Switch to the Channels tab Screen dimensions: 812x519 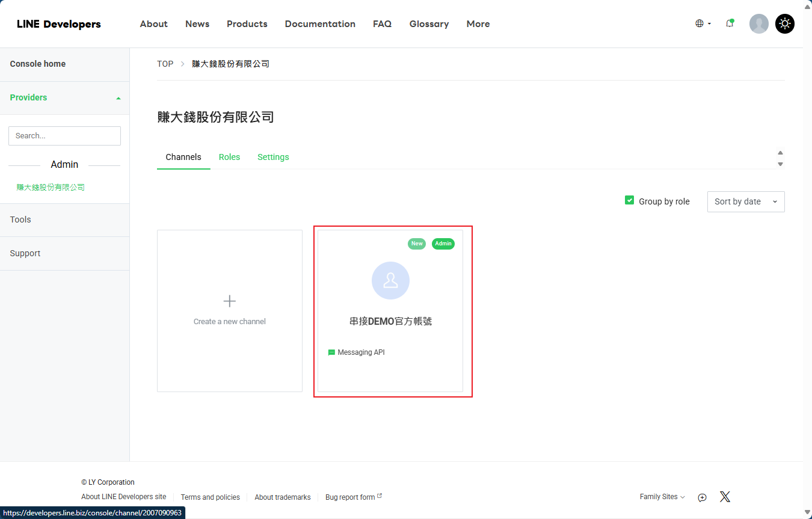(183, 157)
